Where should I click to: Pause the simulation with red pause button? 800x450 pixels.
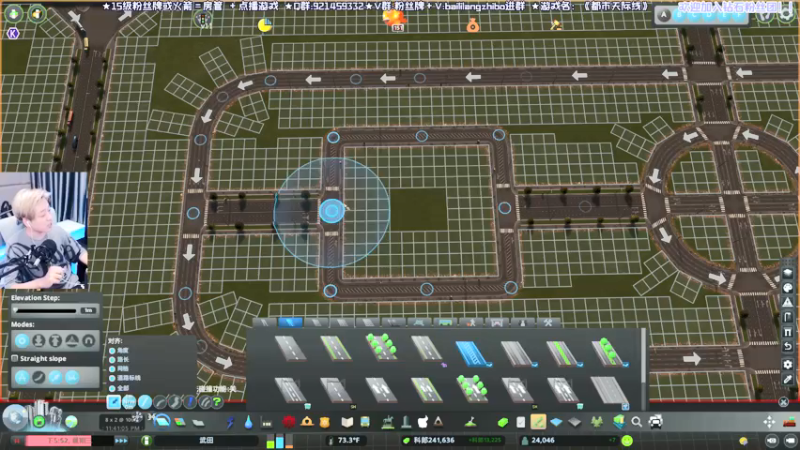(x=17, y=440)
